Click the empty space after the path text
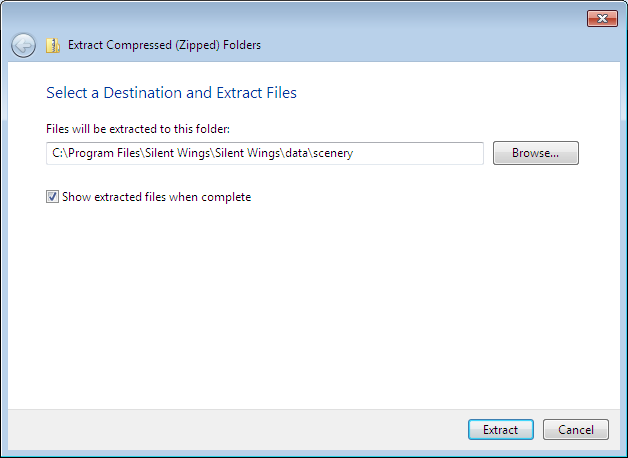Image resolution: width=628 pixels, height=458 pixels. (417, 153)
